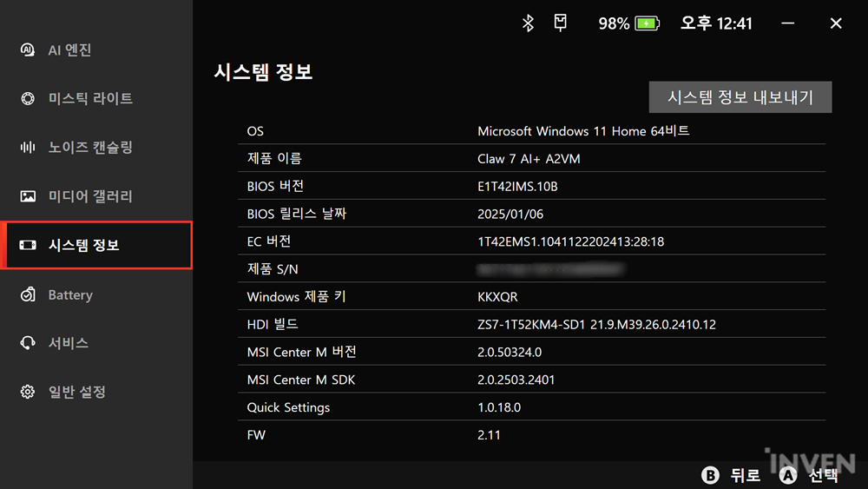Open 일반 설정 menu item
868x489 pixels.
coord(96,392)
